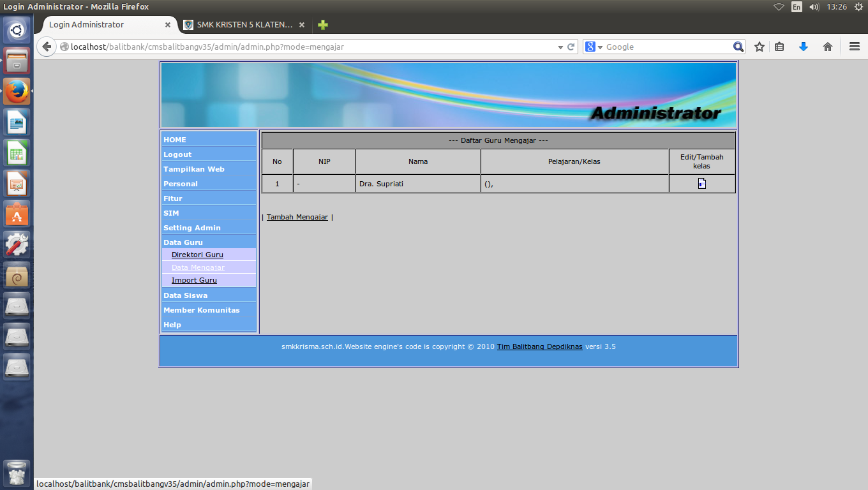Open a new tab with the plus icon
This screenshot has height=490, width=868.
coord(323,25)
